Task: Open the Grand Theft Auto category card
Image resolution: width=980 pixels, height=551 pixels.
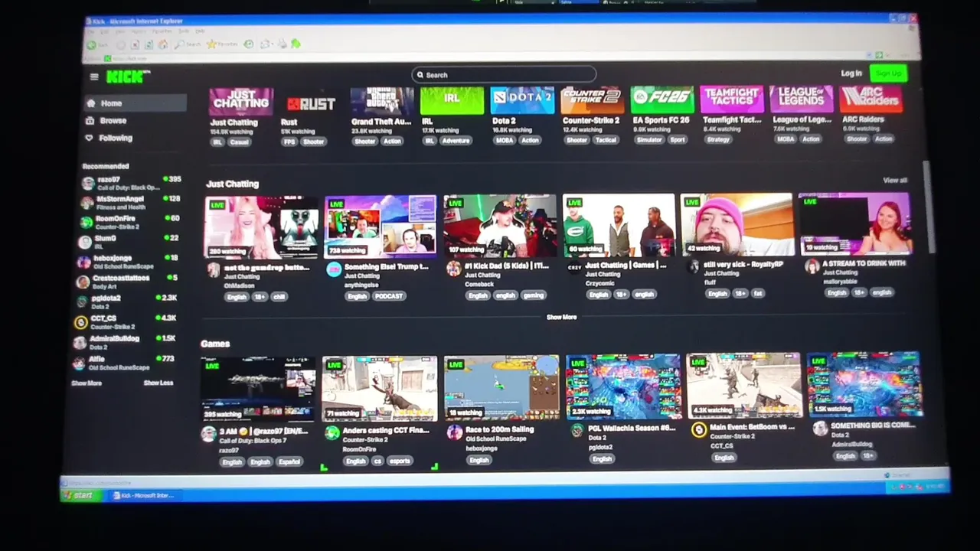Action: [x=382, y=102]
